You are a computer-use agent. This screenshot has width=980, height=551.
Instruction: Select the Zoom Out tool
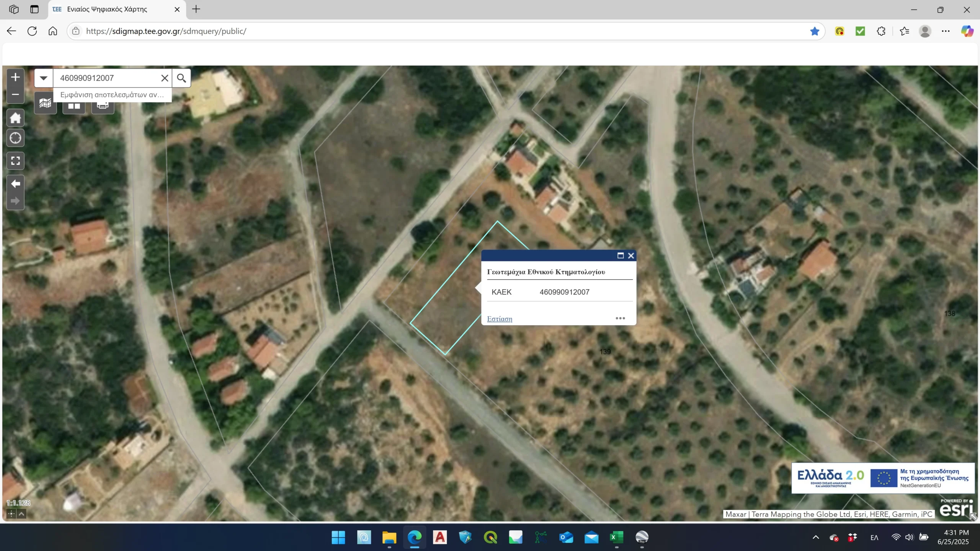click(15, 95)
